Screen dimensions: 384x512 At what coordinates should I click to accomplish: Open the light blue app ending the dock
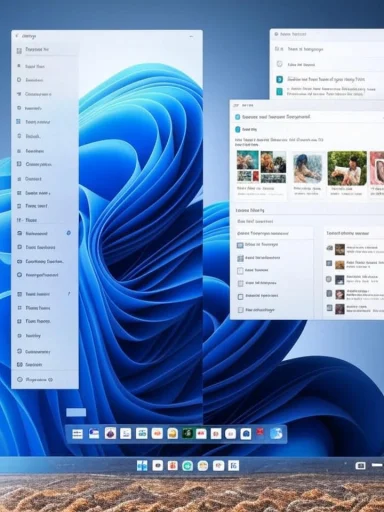(276, 433)
